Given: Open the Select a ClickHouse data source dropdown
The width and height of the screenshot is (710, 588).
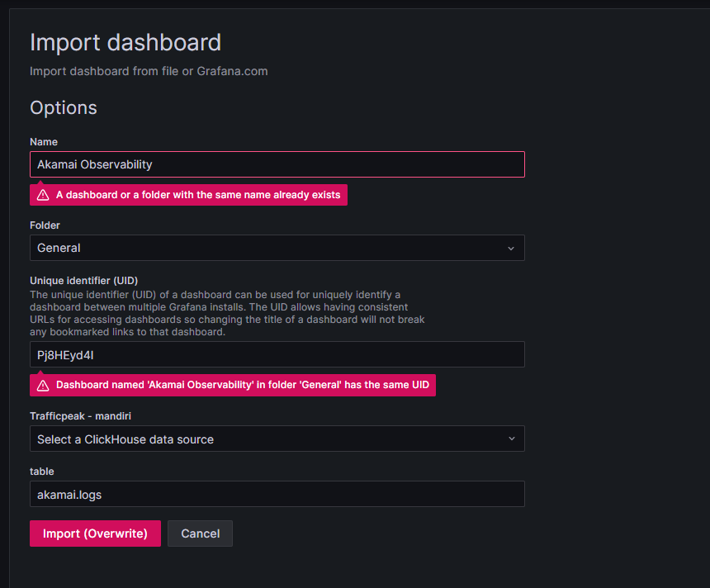Looking at the screenshot, I should click(277, 439).
